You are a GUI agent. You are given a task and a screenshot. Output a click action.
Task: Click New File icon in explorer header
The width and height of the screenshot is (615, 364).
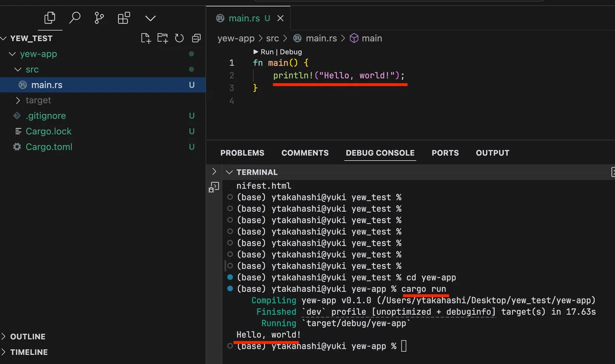[146, 38]
